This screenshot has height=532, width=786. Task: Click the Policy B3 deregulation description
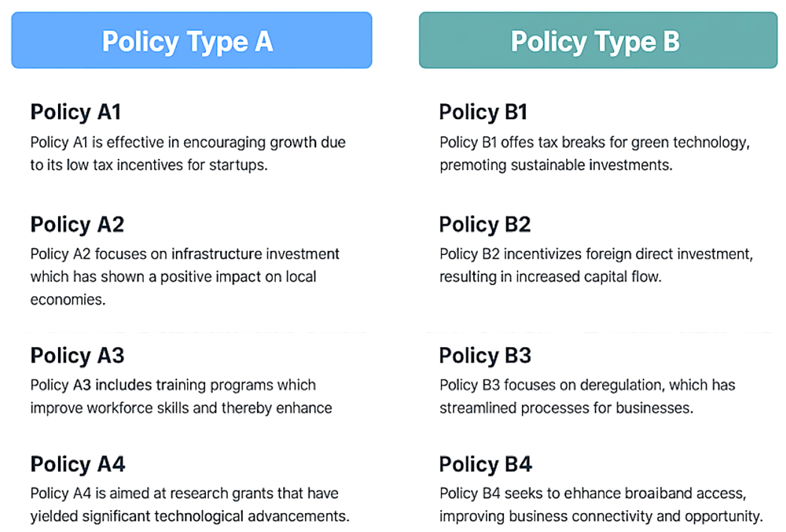coord(587,396)
